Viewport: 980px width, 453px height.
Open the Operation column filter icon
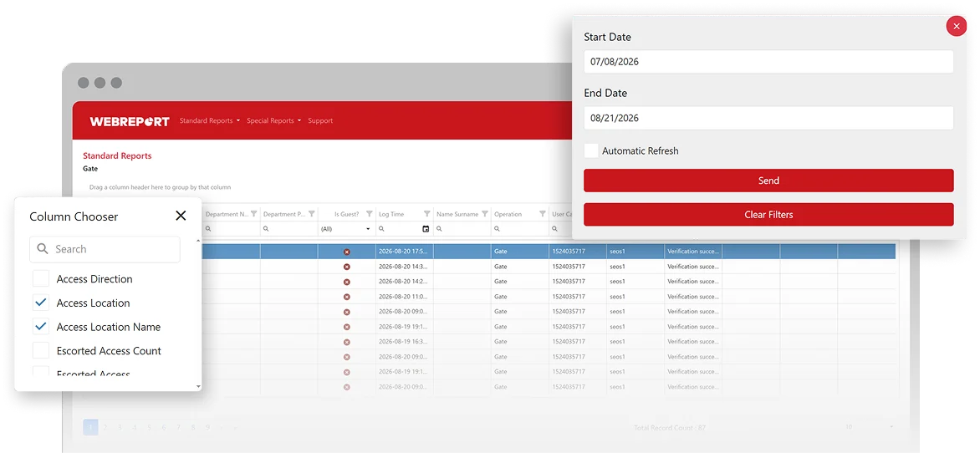click(x=542, y=214)
